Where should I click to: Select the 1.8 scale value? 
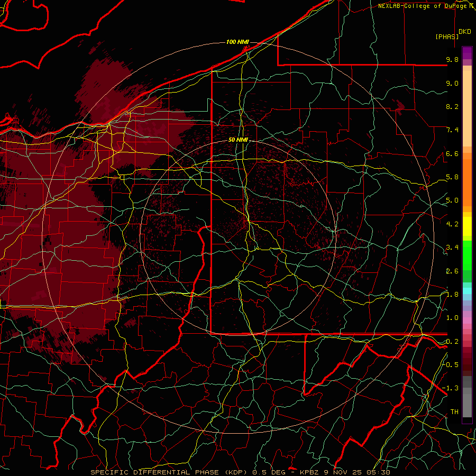click(x=452, y=295)
